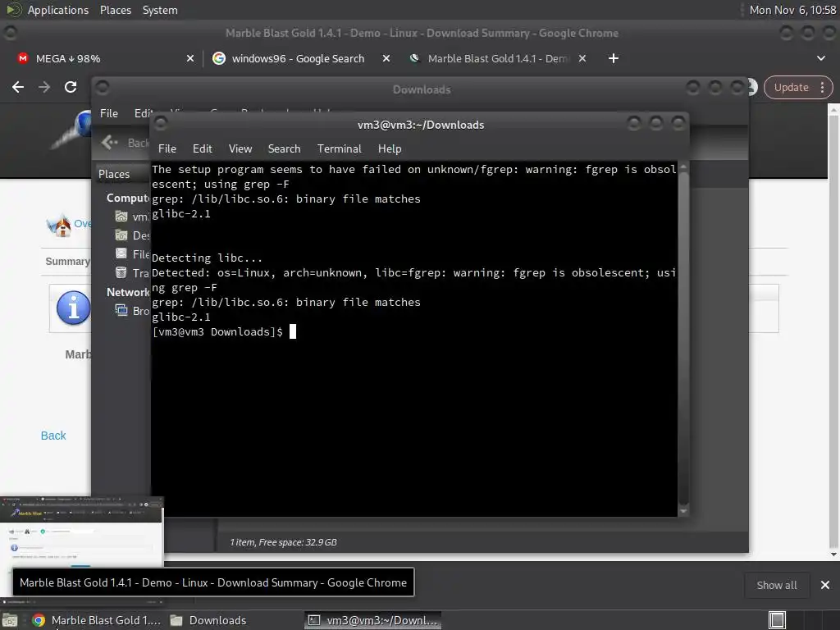Image resolution: width=840 pixels, height=630 pixels.
Task: Close the Chrome downloads bar
Action: coord(825,585)
